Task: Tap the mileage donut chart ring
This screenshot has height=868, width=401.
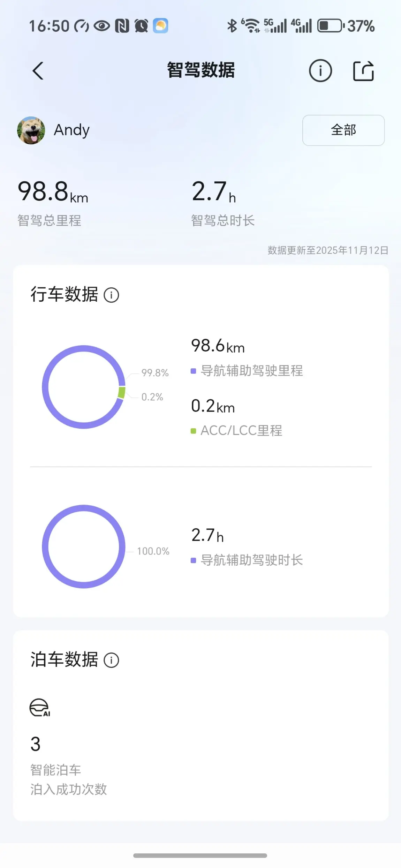Action: click(45, 387)
